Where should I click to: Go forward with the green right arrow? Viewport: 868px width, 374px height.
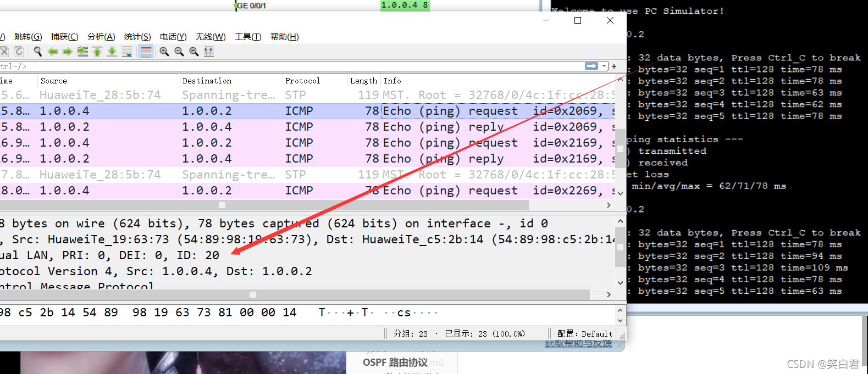click(x=67, y=52)
